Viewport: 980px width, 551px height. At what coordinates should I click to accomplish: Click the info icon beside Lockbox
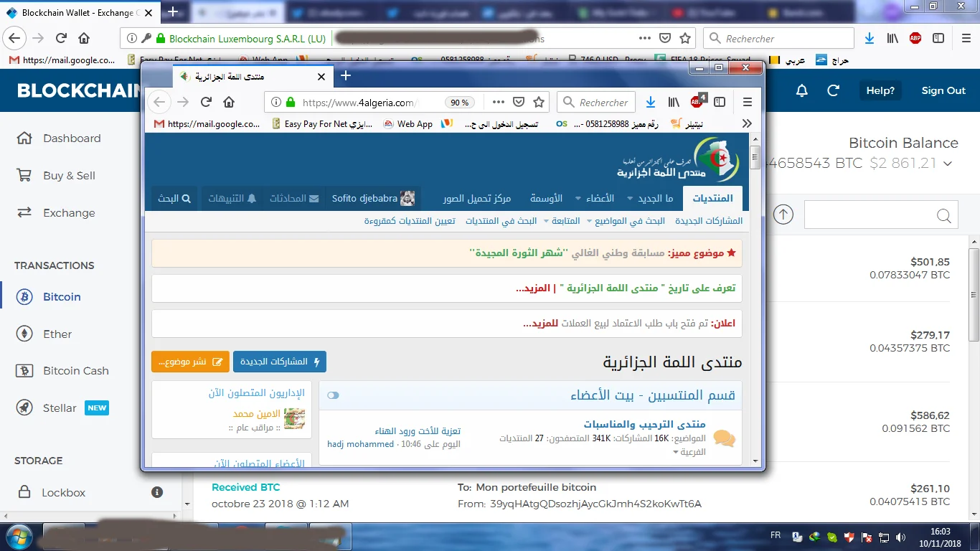tap(157, 492)
